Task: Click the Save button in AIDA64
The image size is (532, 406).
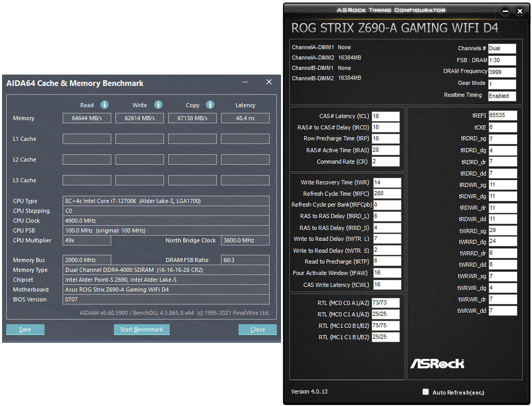Action: [x=25, y=329]
